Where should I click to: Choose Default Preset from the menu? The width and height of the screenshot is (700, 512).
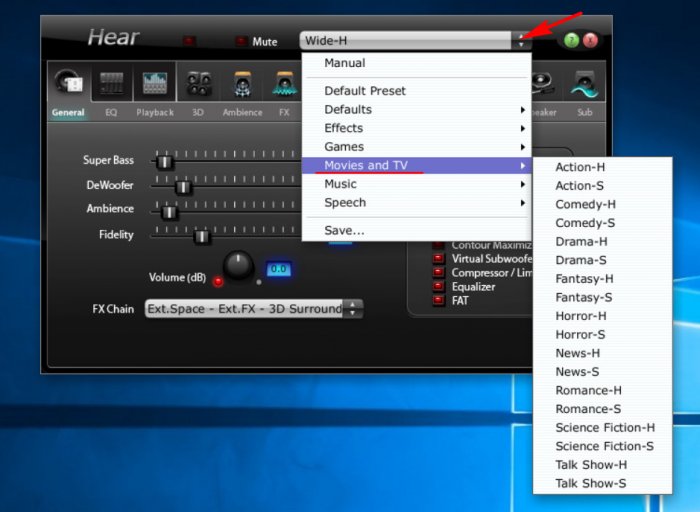pos(364,91)
